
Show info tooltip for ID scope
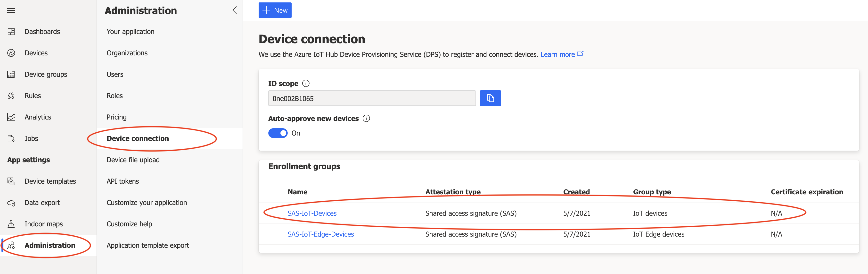306,83
